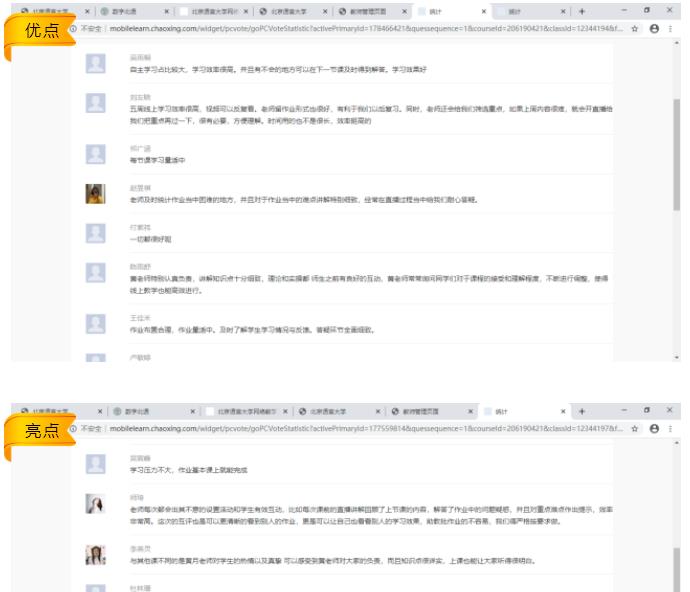Click the star icon in the 亮点 window
The width and height of the screenshot is (690, 592).
[635, 428]
